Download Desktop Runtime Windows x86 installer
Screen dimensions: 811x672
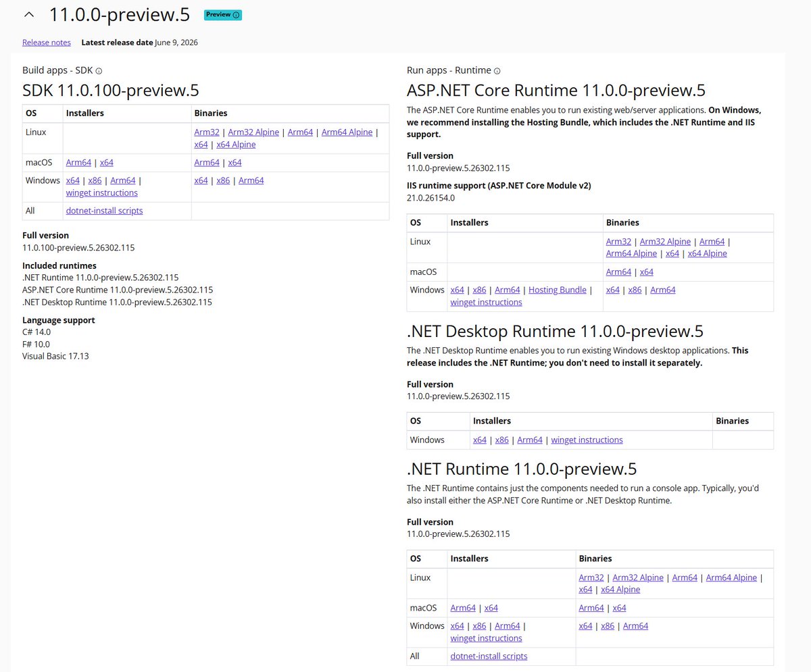point(501,440)
